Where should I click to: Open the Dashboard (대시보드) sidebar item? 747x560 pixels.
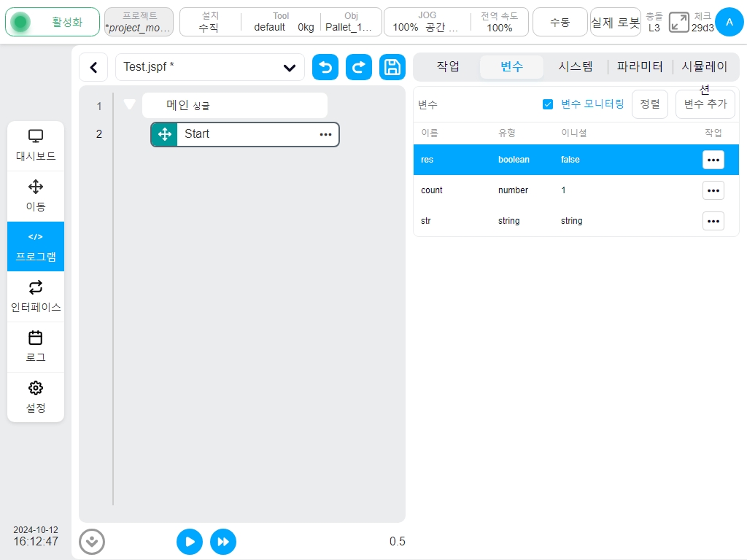(x=36, y=146)
